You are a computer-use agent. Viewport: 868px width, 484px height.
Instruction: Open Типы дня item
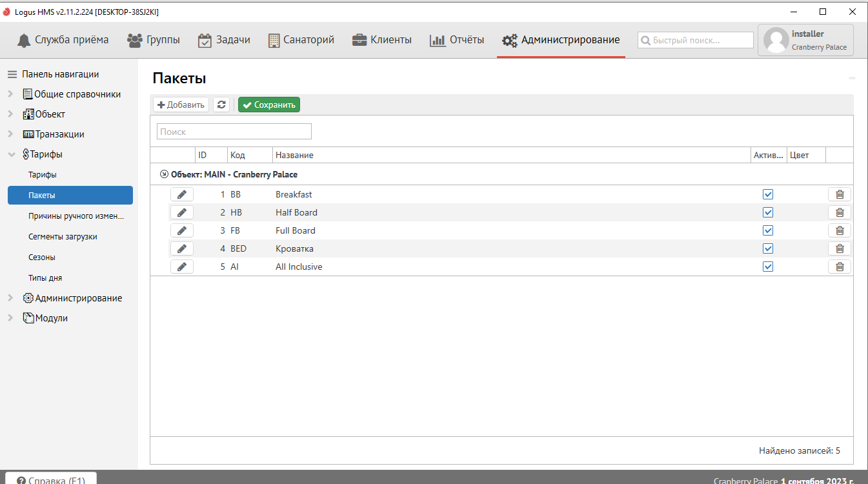coord(45,278)
